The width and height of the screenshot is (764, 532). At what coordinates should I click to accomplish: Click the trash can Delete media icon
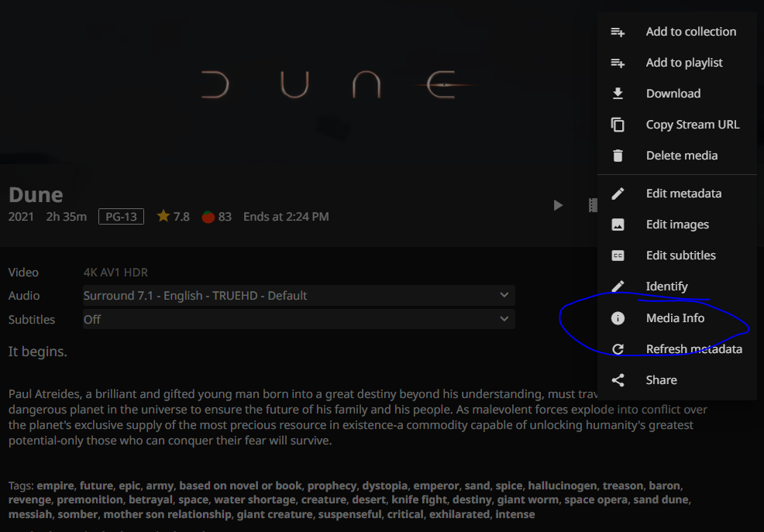point(618,156)
